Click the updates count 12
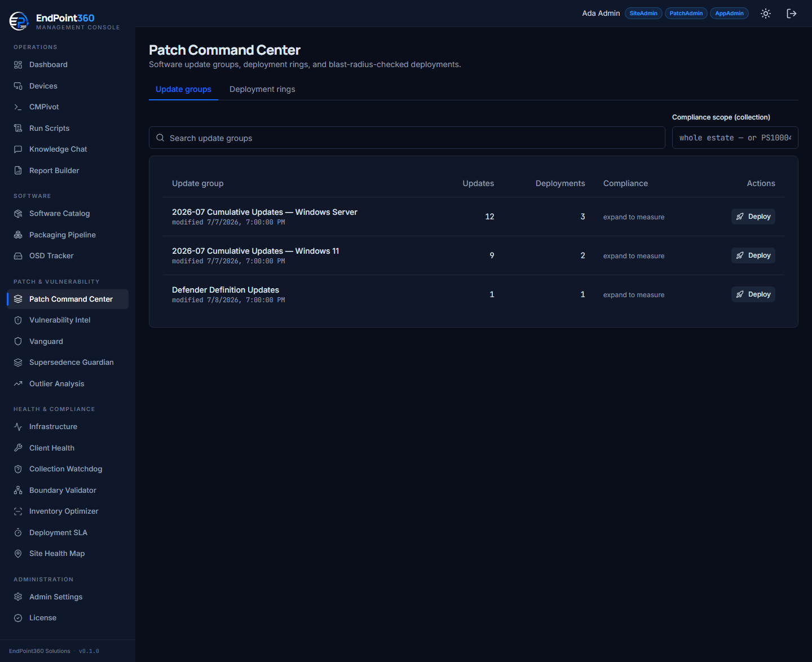 [489, 217]
